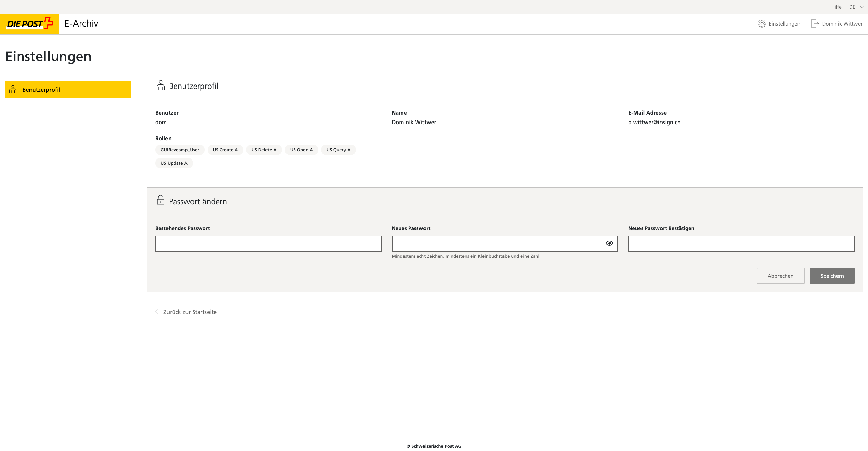Click the name value Dominik Wittwer
The width and height of the screenshot is (868, 451).
(x=414, y=122)
